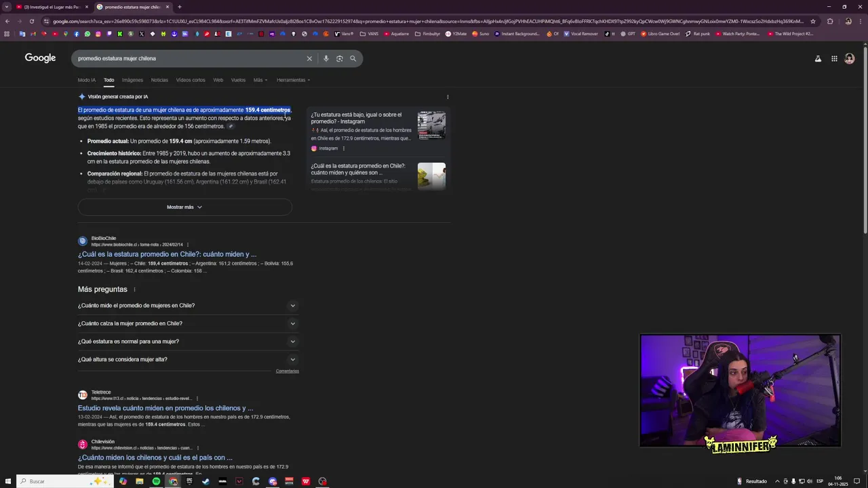Open AI overview three-dot options
Viewport: 868px width, 488px height.
448,97
